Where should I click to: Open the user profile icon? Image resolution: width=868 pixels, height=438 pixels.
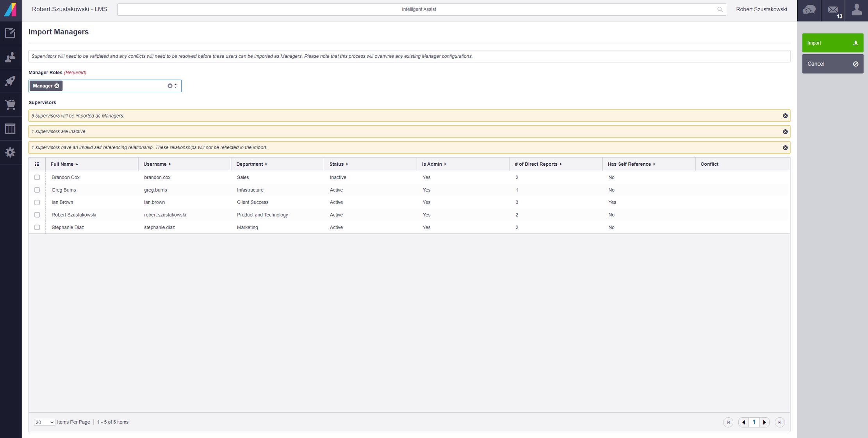click(x=857, y=10)
